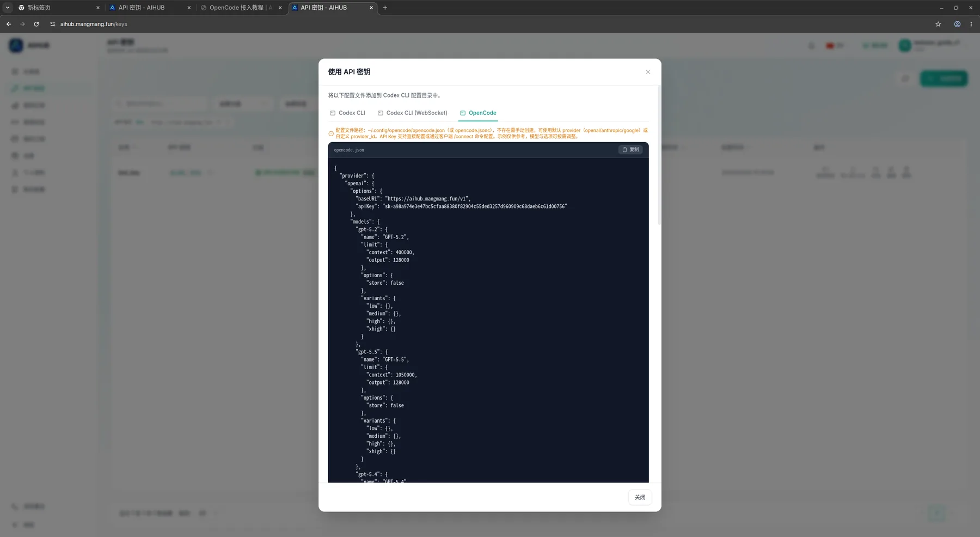Click the apiKey value line in code

point(461,206)
